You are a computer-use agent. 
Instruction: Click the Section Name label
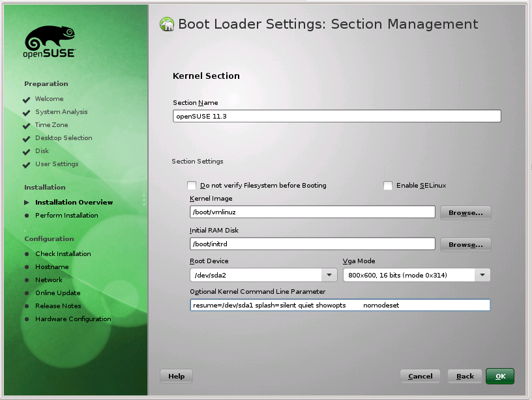tap(196, 103)
